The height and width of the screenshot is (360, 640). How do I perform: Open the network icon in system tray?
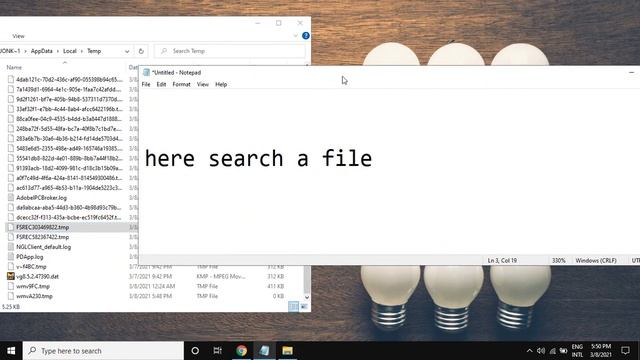[553, 351]
